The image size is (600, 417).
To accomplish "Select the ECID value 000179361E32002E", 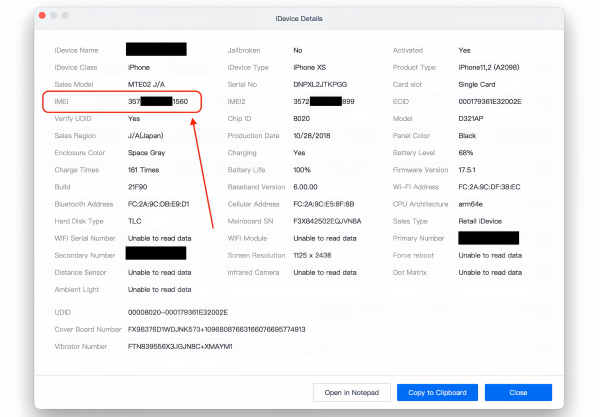I will click(x=490, y=101).
